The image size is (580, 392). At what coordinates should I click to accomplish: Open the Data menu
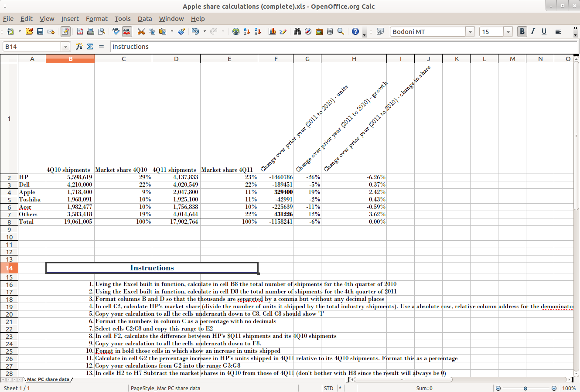coord(145,19)
